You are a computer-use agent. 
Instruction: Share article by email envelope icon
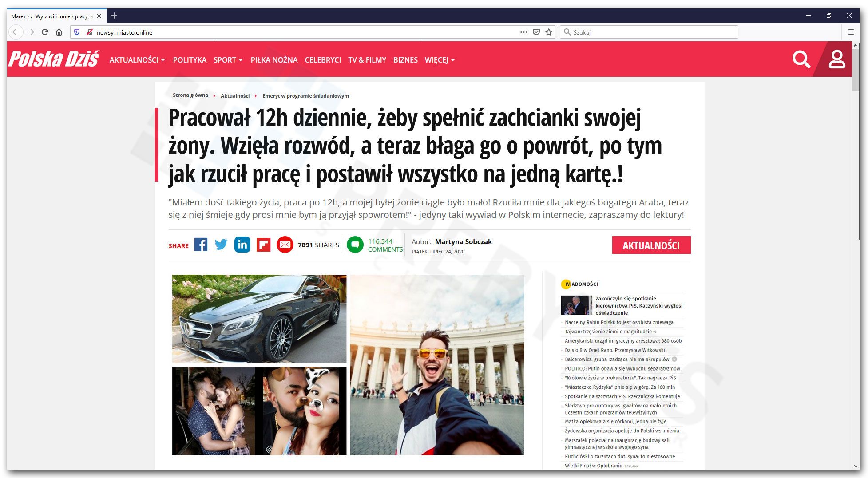click(x=285, y=245)
